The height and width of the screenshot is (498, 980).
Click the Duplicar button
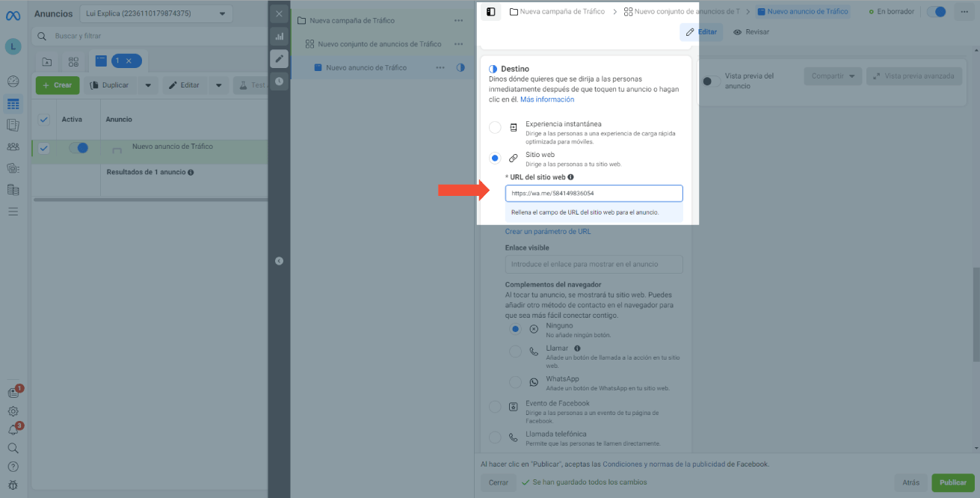109,85
